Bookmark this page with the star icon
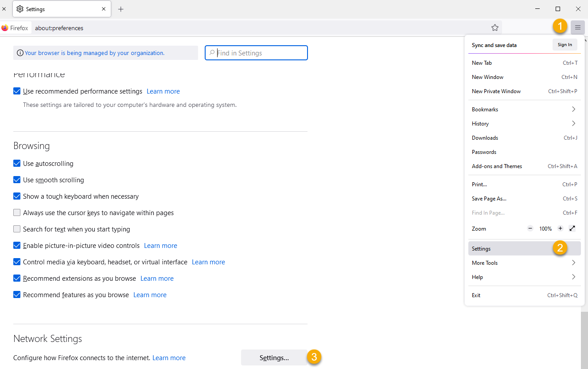Image resolution: width=588 pixels, height=369 pixels. click(x=495, y=27)
